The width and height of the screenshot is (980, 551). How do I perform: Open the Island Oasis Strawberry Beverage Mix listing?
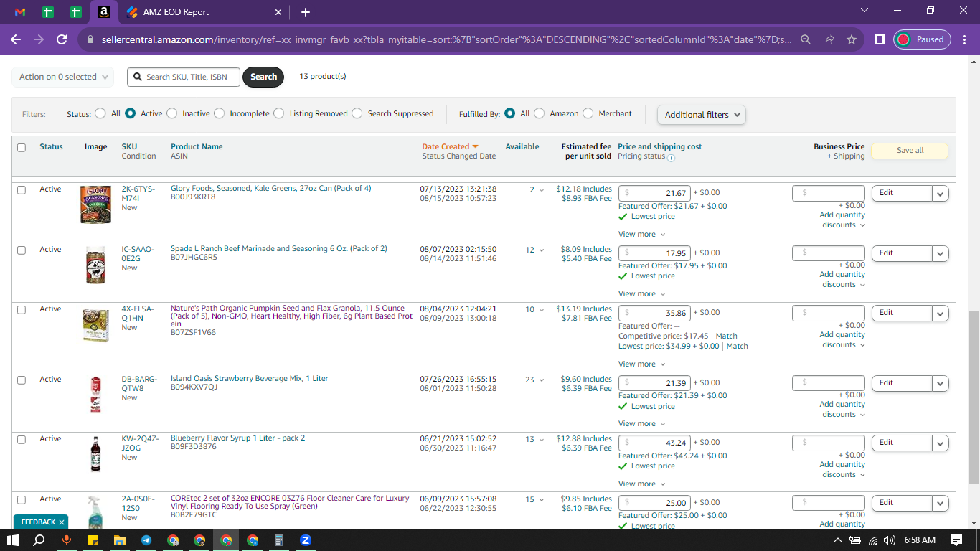[x=250, y=378]
